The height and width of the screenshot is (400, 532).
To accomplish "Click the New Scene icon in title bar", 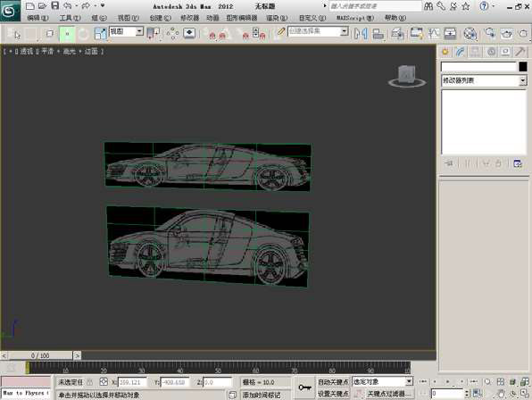I will 29,5.
